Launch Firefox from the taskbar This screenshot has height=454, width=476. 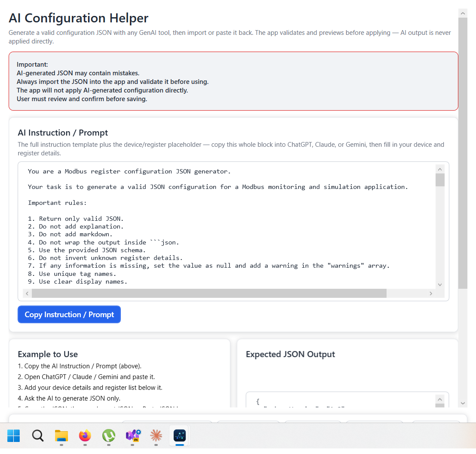click(85, 435)
